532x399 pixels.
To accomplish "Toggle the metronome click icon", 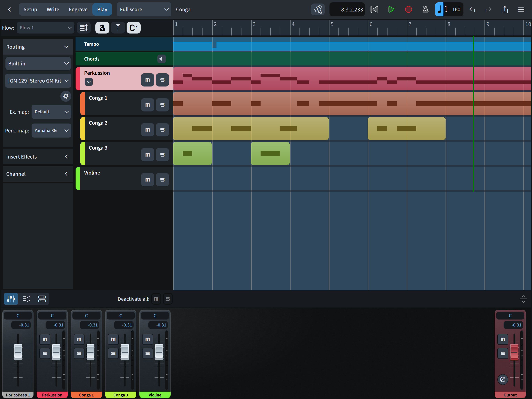I will (425, 9).
